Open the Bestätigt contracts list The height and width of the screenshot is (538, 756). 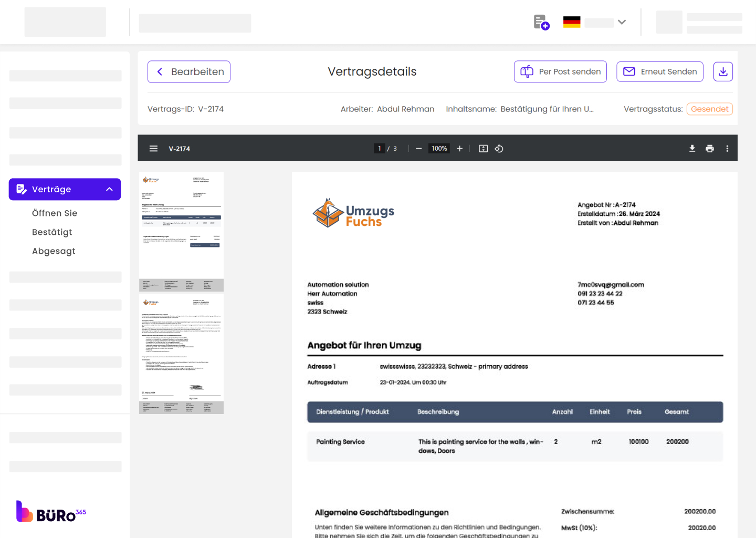coord(52,232)
